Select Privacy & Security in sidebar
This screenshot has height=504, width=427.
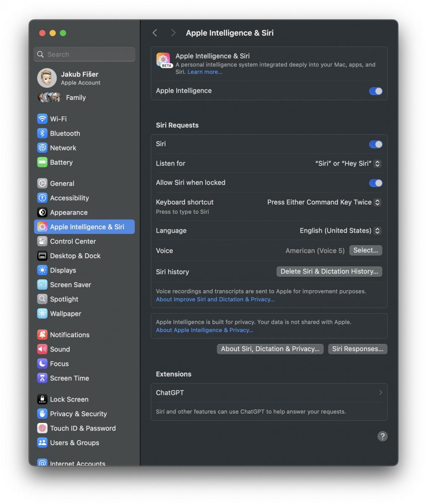click(84, 414)
